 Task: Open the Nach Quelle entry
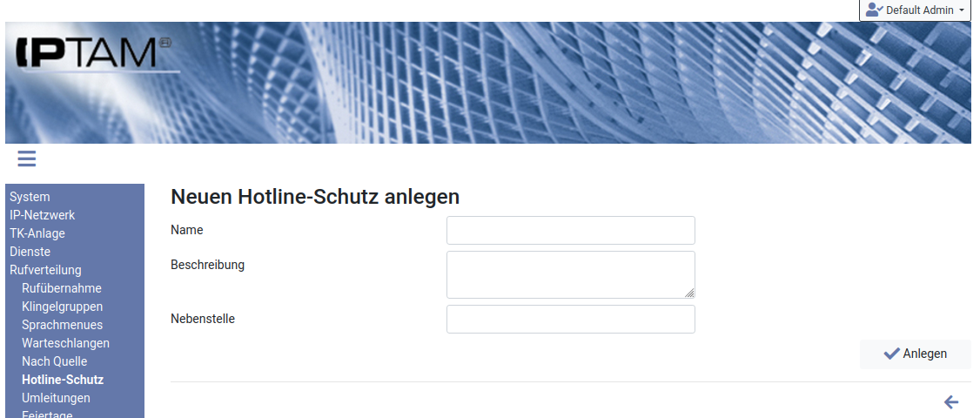point(54,361)
